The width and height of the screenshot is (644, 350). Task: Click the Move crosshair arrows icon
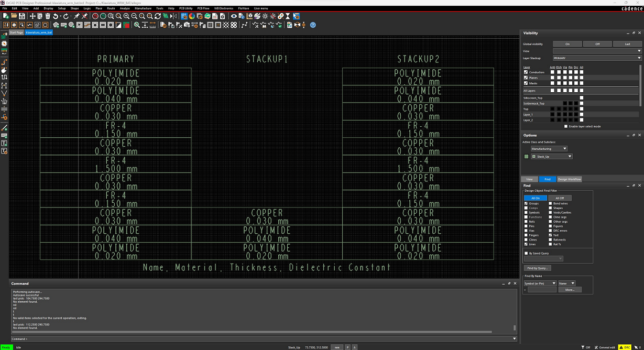[x=32, y=16]
